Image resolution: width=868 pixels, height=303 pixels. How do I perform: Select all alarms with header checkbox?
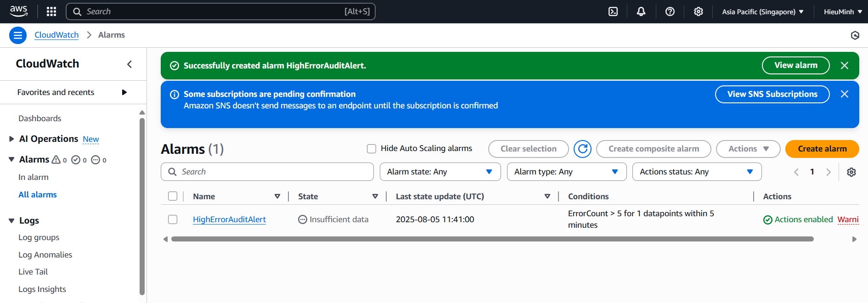tap(173, 196)
